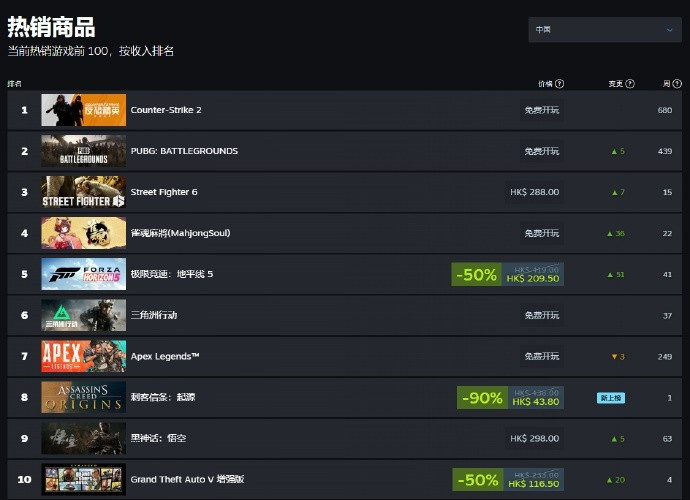This screenshot has width=690, height=500.
Task: Click the question mark icon next to 价格
Action: 559,84
